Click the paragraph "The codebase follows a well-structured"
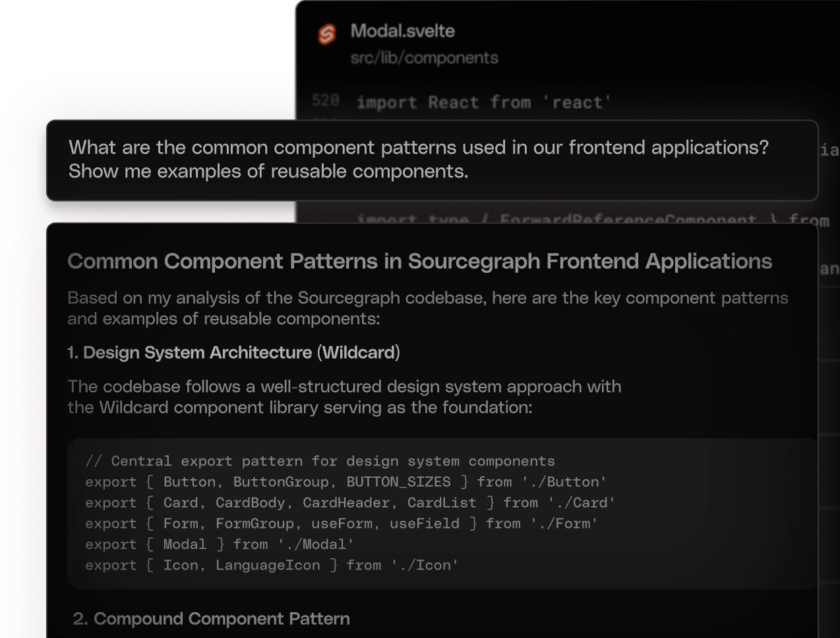The height and width of the screenshot is (638, 840). 344,397
